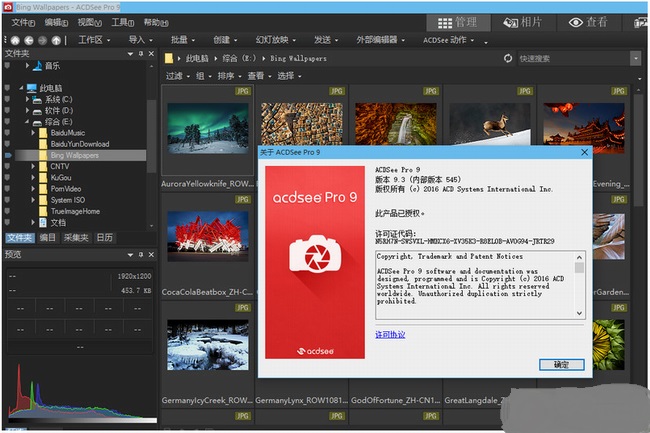The width and height of the screenshot is (650, 433).
Task: Click the Up folder arrow icon
Action: click(56, 40)
